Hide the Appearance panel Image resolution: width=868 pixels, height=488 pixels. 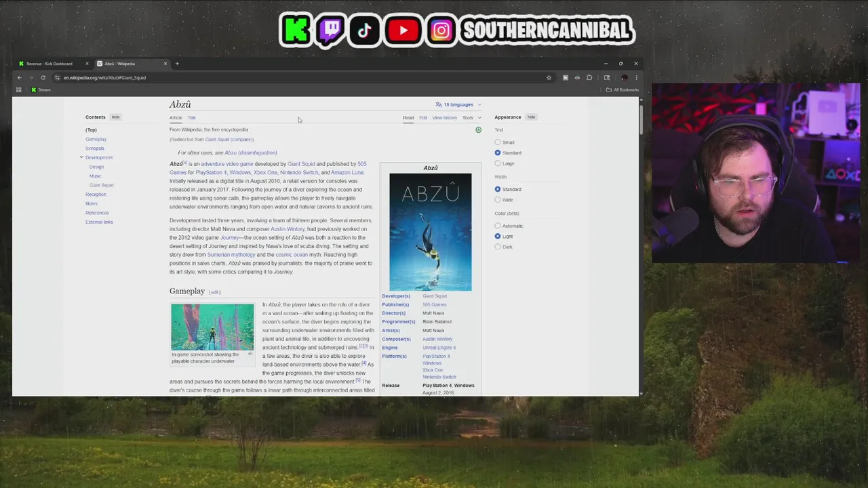[531, 117]
